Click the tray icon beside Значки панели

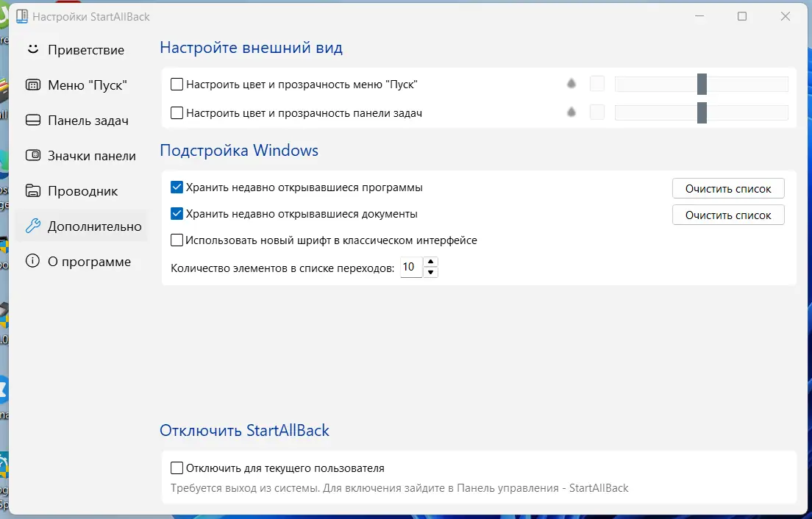(32, 156)
